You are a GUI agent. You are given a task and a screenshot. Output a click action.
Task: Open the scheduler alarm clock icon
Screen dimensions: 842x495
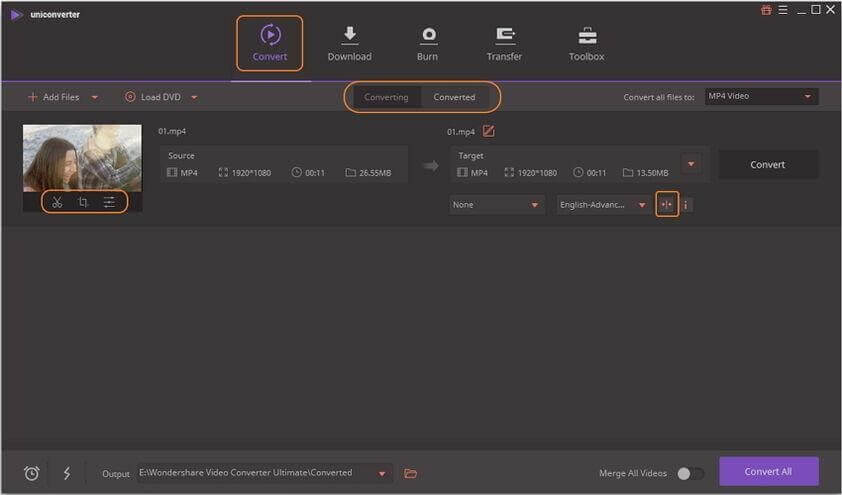click(31, 473)
